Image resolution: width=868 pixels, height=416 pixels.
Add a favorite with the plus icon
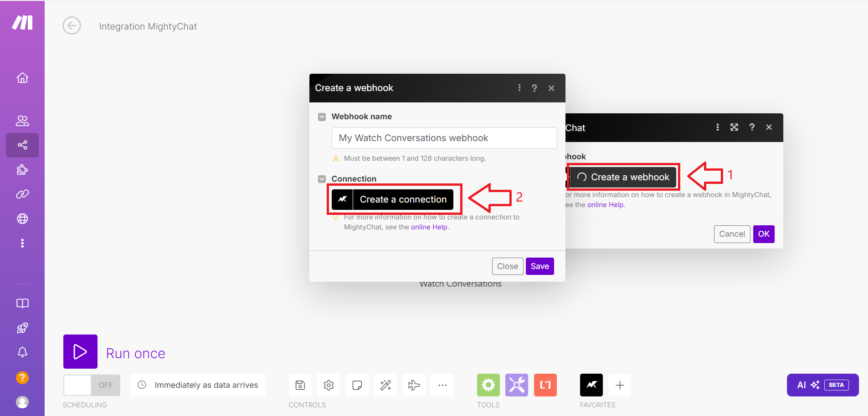tap(620, 385)
